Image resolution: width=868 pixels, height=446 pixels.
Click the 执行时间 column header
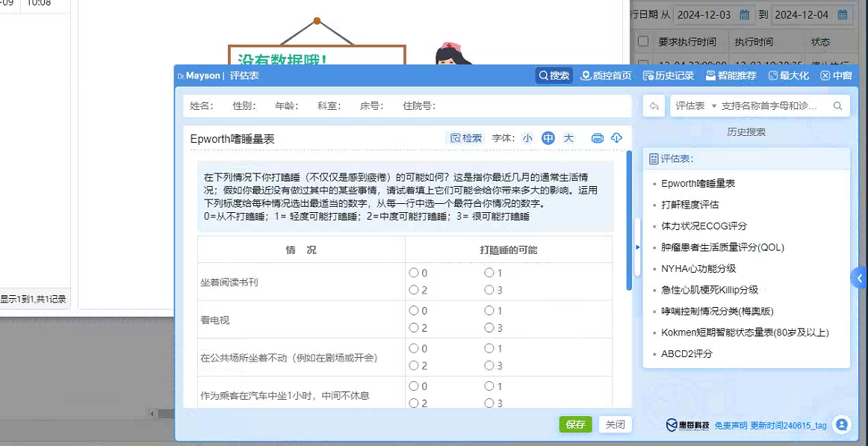(x=754, y=42)
